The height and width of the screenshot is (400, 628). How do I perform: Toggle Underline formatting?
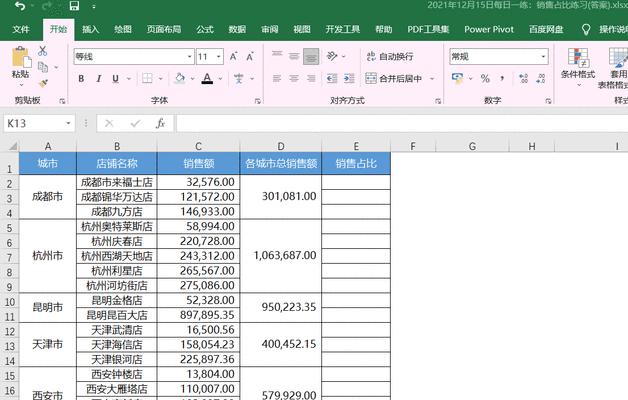point(115,78)
